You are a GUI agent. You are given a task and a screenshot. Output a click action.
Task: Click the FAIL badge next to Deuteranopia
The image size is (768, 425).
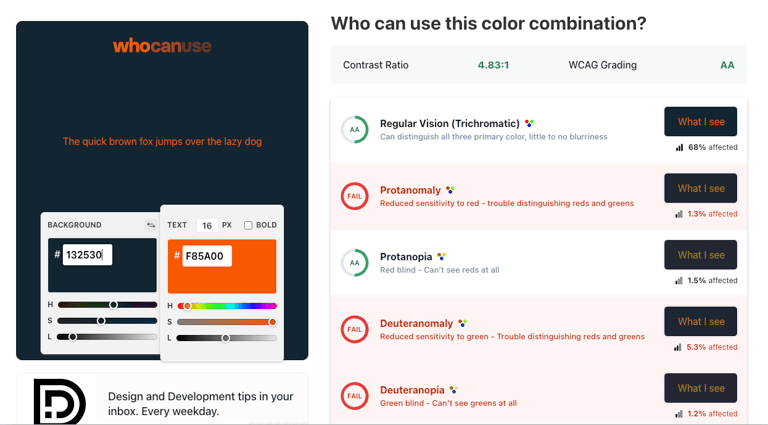(x=354, y=396)
